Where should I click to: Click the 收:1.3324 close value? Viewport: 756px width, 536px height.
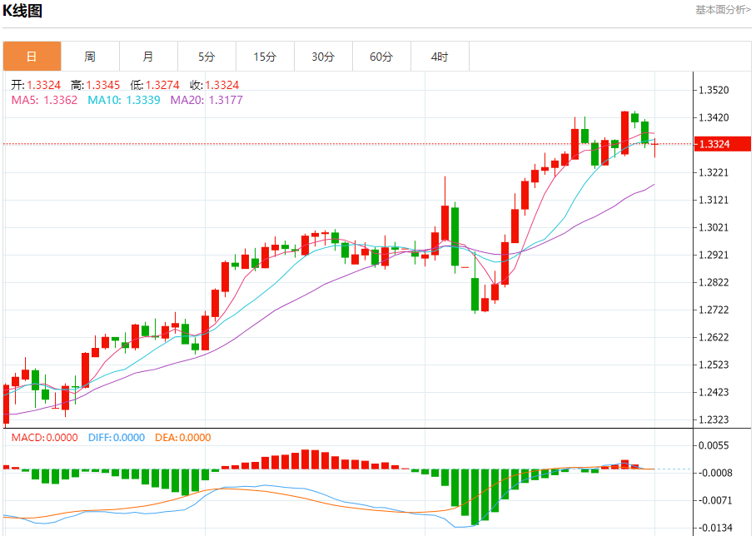point(215,86)
